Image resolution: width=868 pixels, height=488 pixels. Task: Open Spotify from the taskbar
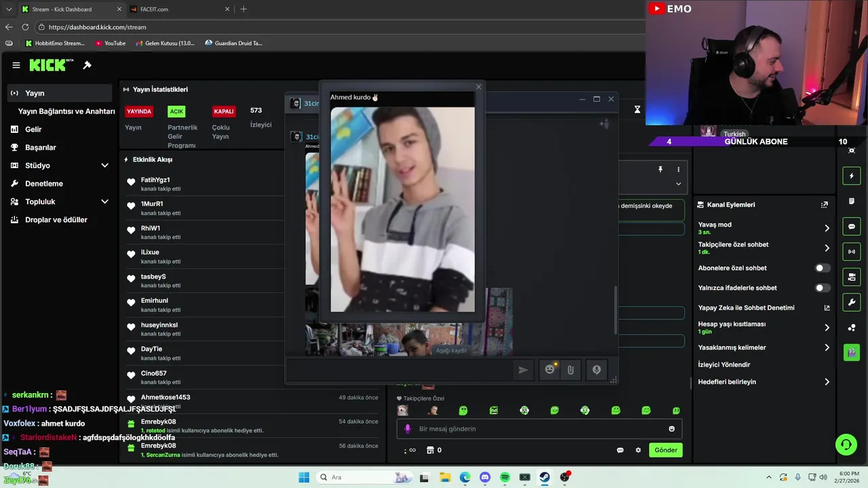[505, 477]
